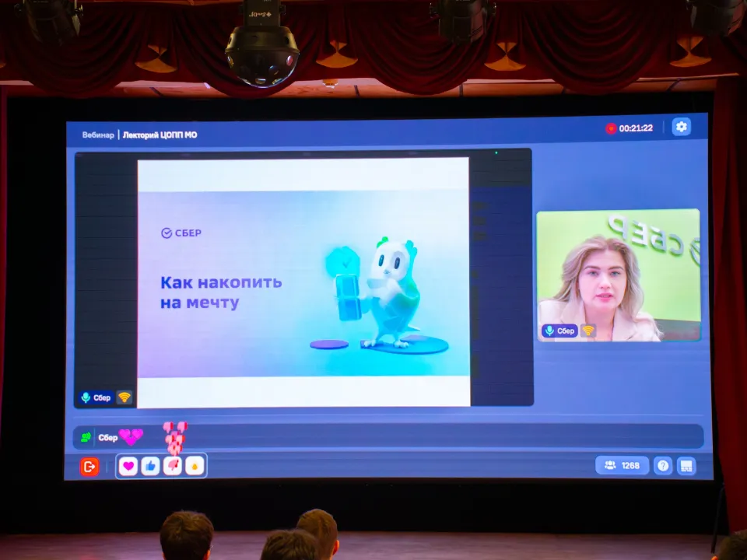Open participants list showing 1268
747x560 pixels.
pos(622,465)
